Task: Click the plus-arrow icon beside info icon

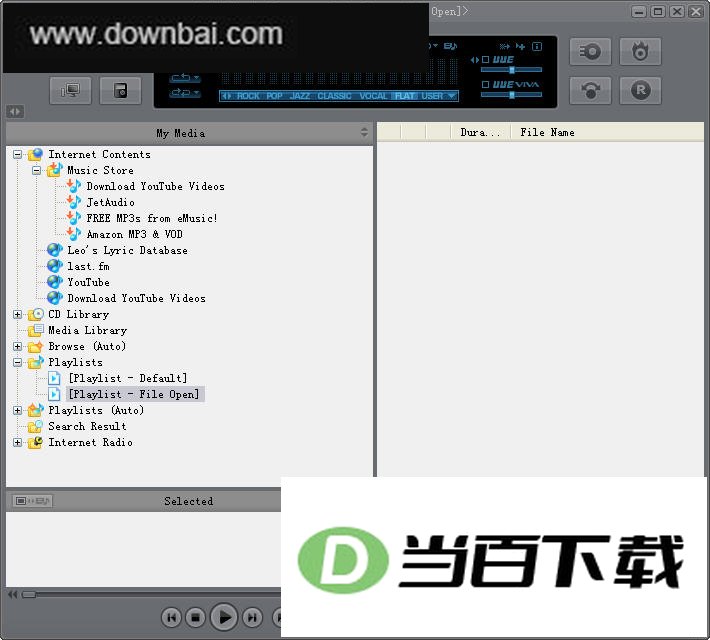Action: point(520,46)
